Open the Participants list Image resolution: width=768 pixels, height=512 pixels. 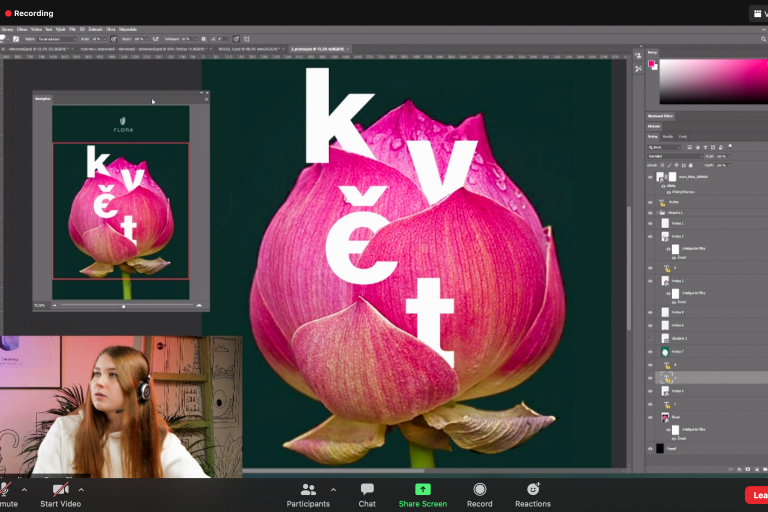click(x=308, y=489)
